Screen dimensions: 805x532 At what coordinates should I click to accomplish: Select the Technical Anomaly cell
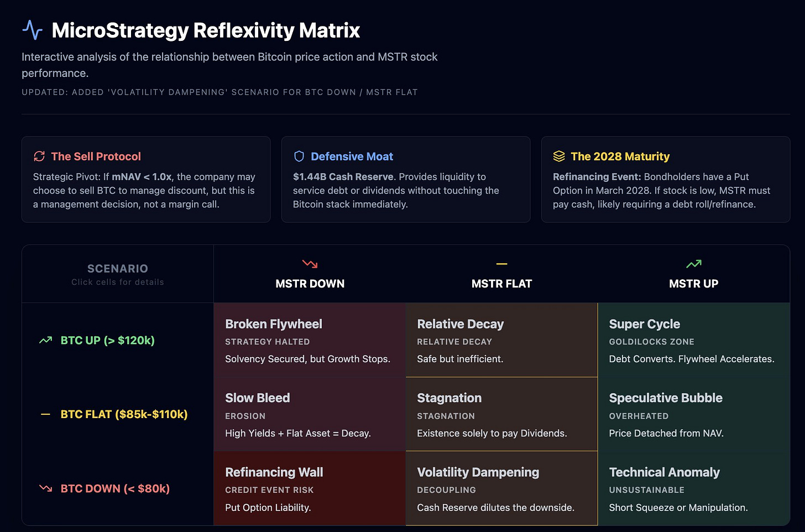[694, 488]
